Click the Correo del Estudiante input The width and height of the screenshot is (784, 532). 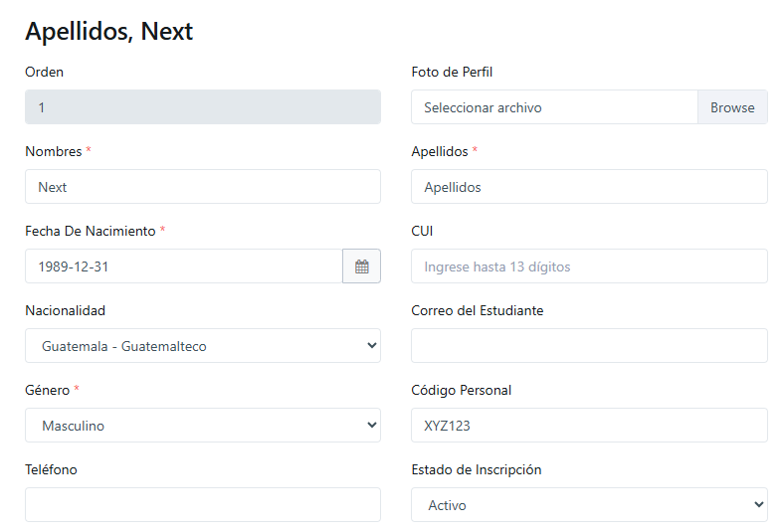tap(590, 346)
